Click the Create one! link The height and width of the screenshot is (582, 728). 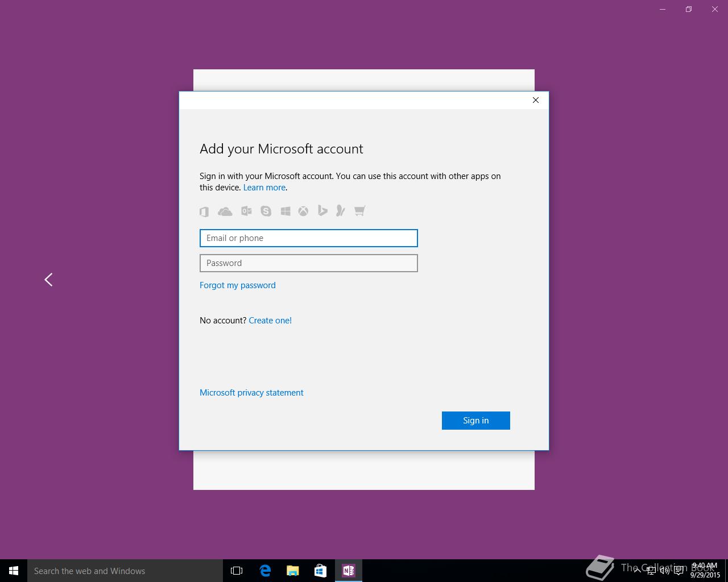click(270, 321)
